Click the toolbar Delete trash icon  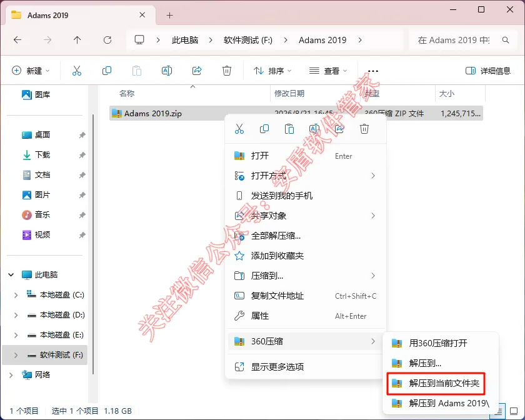pos(227,71)
